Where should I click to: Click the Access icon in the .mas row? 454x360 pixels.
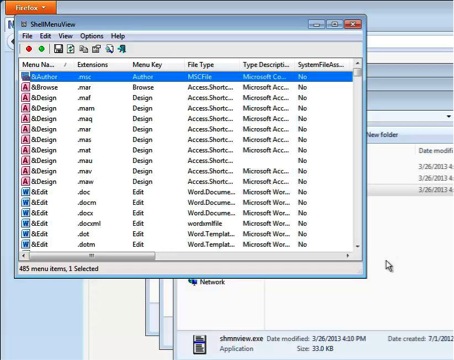click(x=25, y=140)
